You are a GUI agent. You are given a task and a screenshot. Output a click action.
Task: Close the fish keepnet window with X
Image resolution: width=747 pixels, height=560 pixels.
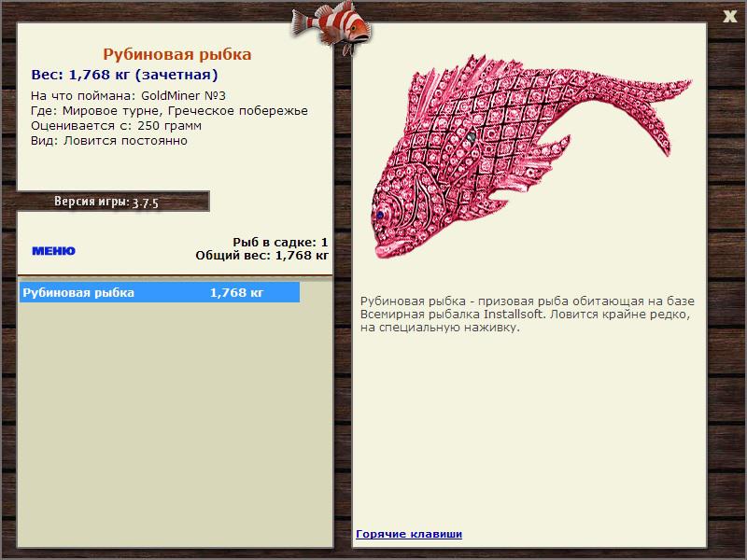point(729,17)
